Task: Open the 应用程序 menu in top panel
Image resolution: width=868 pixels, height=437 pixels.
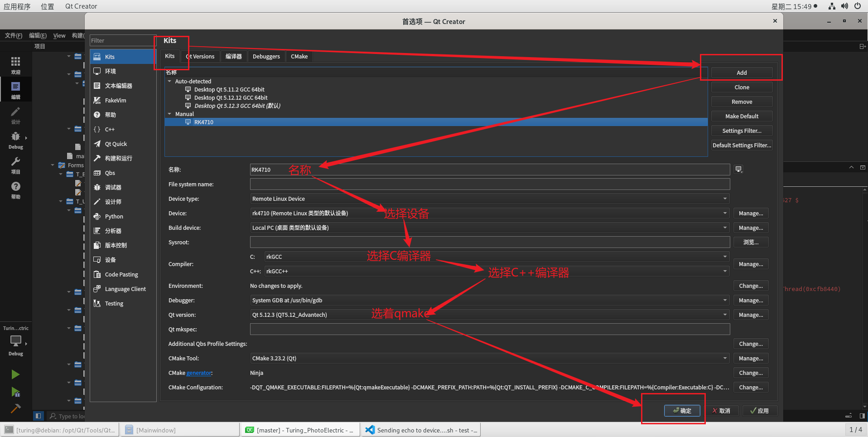Action: click(17, 6)
